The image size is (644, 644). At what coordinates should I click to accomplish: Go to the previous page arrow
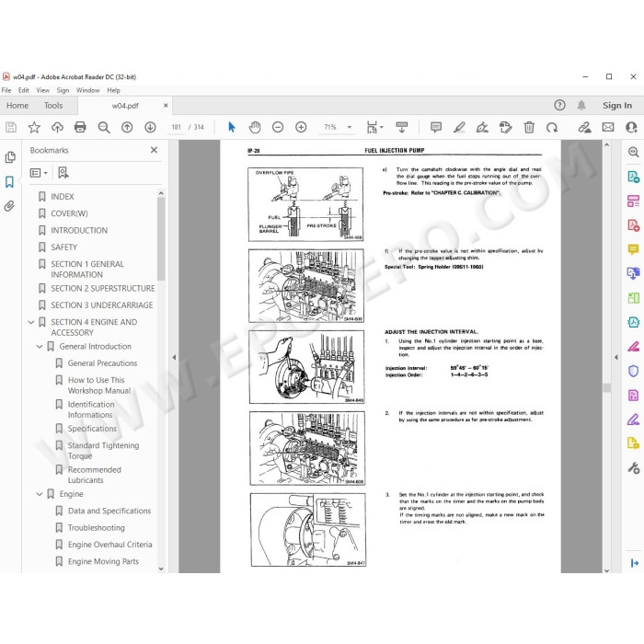coord(127,127)
